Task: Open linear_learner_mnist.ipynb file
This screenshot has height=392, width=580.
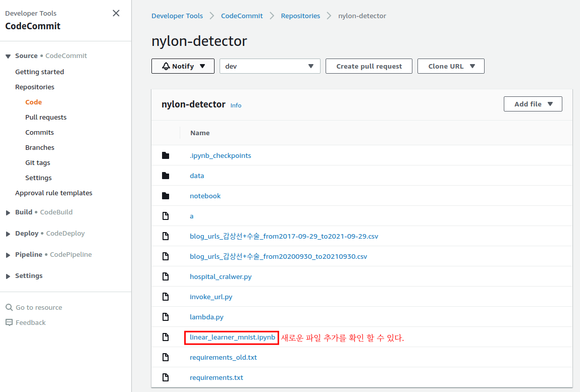Action: [232, 338]
